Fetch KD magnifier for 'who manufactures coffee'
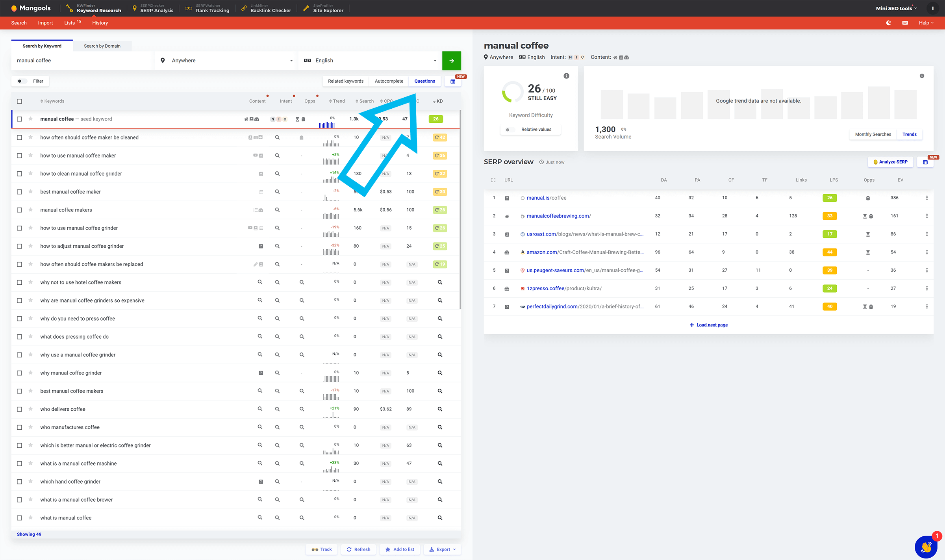Screen dimensions: 945x560 point(440,427)
